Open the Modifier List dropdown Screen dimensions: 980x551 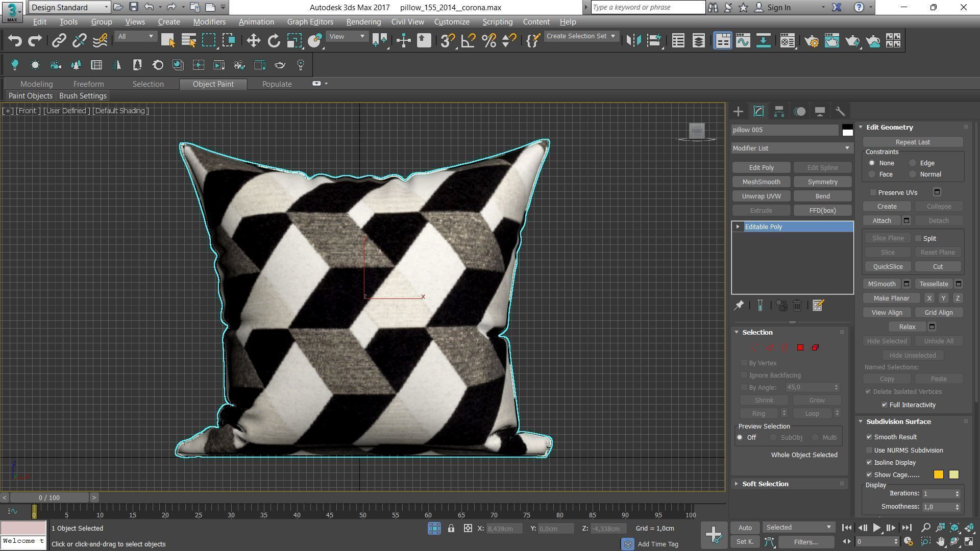coord(792,148)
